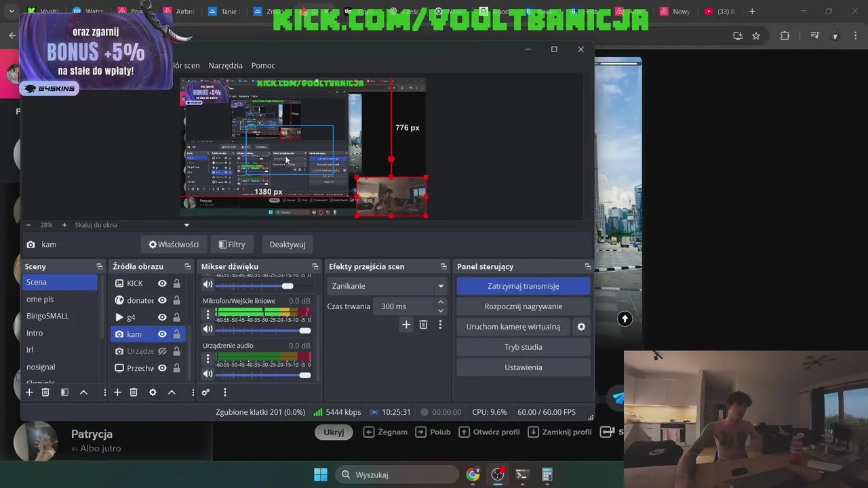Open Narzędzia menu
868x488 pixels.
point(225,66)
